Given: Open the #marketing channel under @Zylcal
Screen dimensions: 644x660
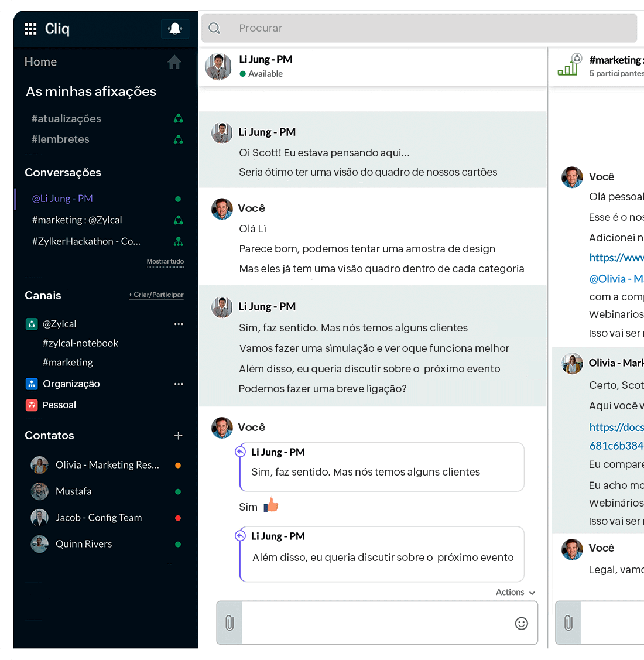Looking at the screenshot, I should [68, 363].
